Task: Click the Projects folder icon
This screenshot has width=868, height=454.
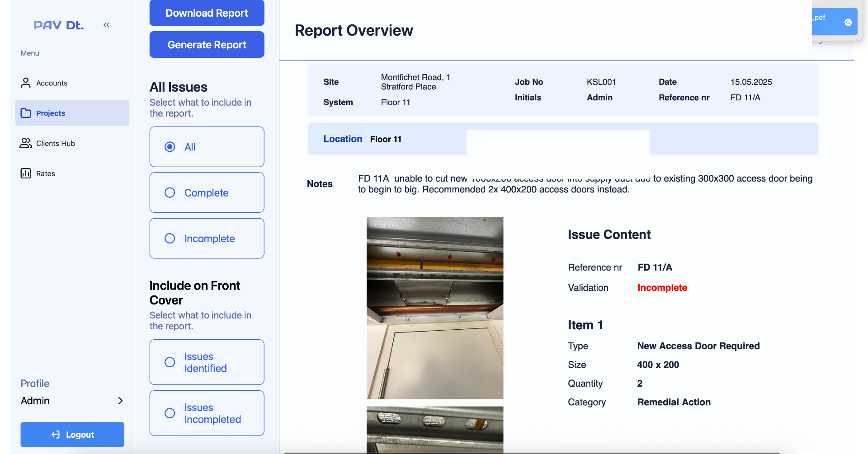Action: pyautogui.click(x=26, y=113)
